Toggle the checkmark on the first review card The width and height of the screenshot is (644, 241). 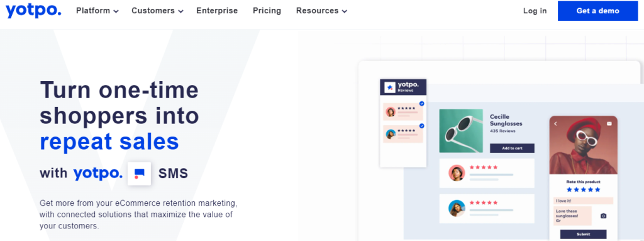click(x=422, y=104)
